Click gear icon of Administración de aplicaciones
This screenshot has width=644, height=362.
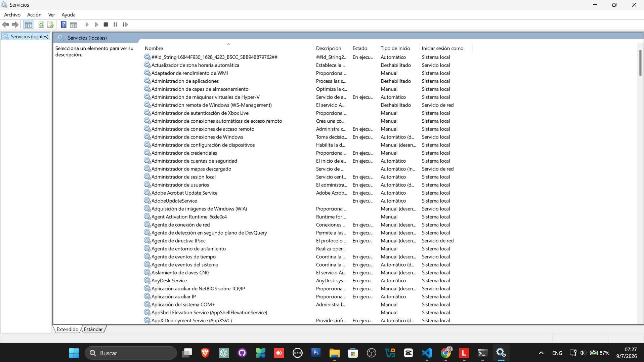click(x=147, y=81)
